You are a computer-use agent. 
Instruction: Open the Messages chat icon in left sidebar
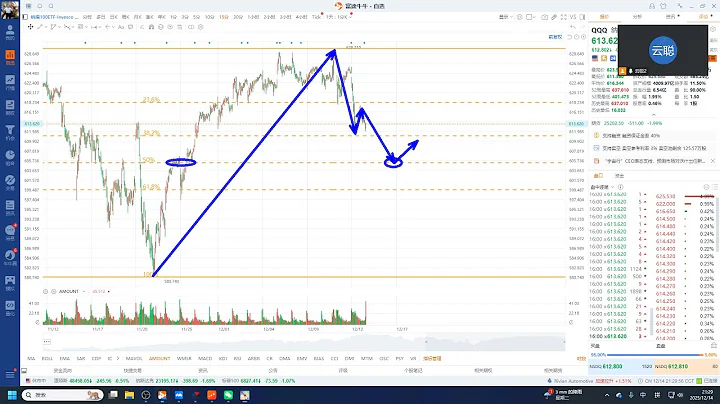10,232
